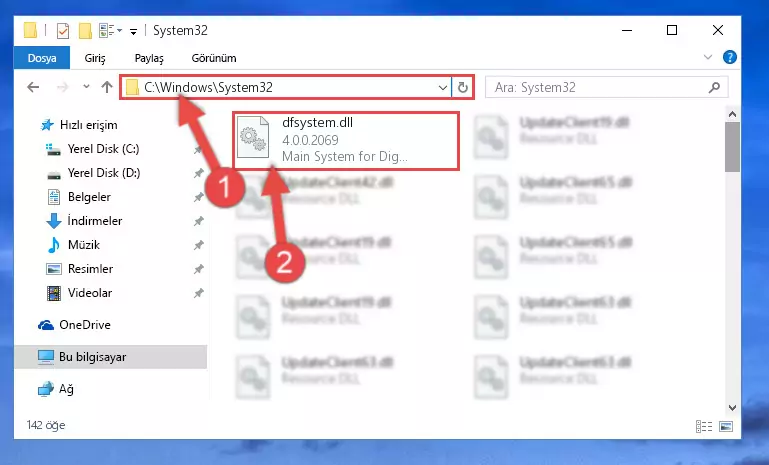769x465 pixels.
Task: Click the Ara: System32 search box
Action: (606, 87)
